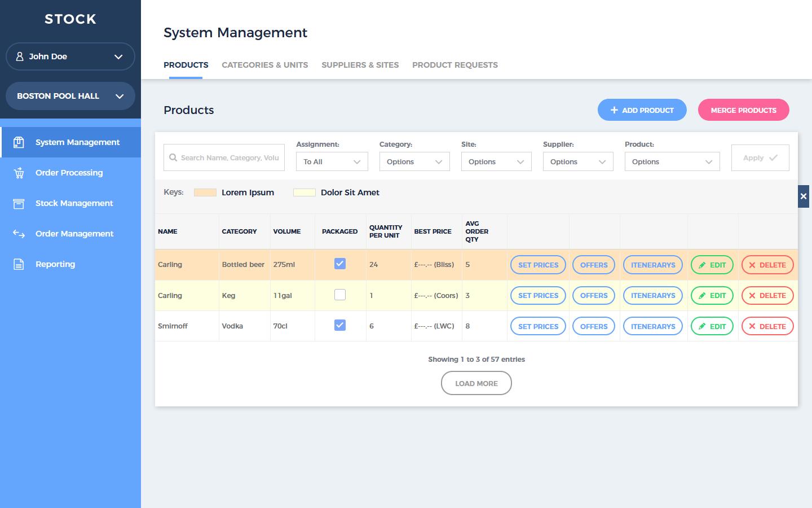Click the Stock Management archive icon

[x=19, y=203]
